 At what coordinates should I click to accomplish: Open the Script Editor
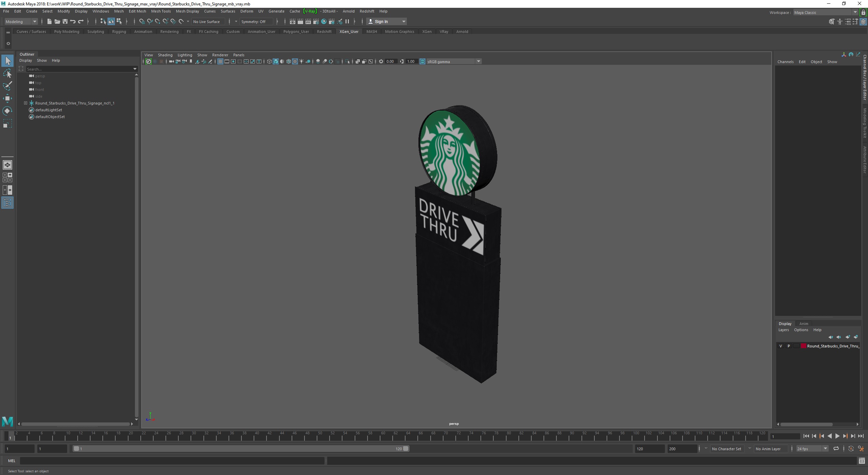[862, 461]
